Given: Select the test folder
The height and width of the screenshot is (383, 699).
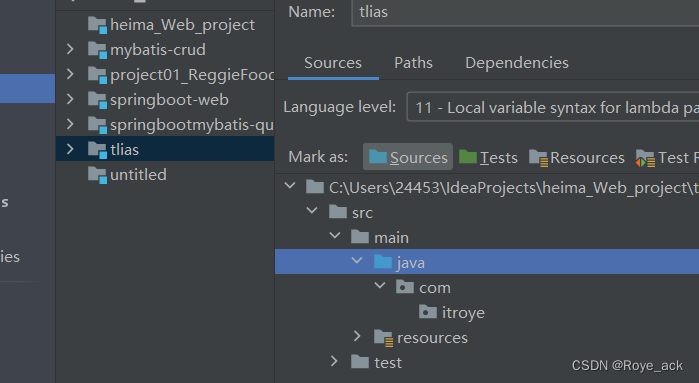Looking at the screenshot, I should [388, 362].
